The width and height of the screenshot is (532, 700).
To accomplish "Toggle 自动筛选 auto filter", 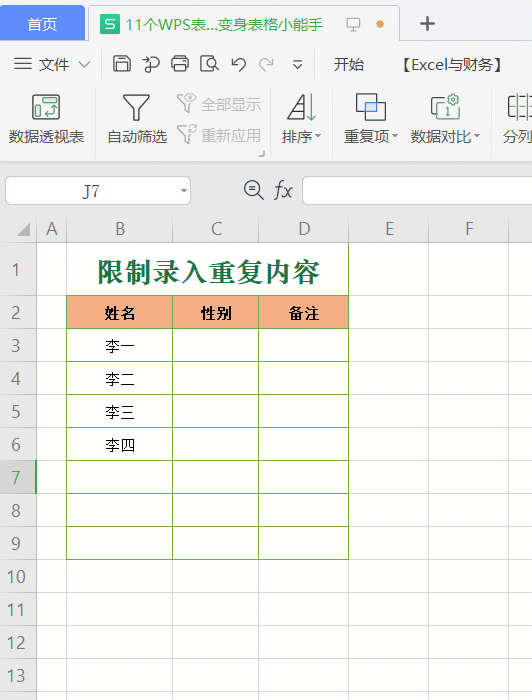I will click(x=137, y=119).
